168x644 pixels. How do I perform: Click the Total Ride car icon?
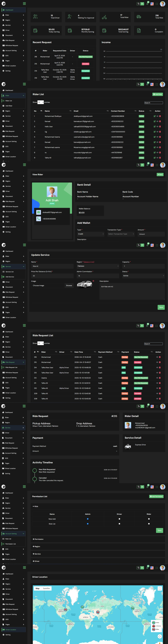139,17
